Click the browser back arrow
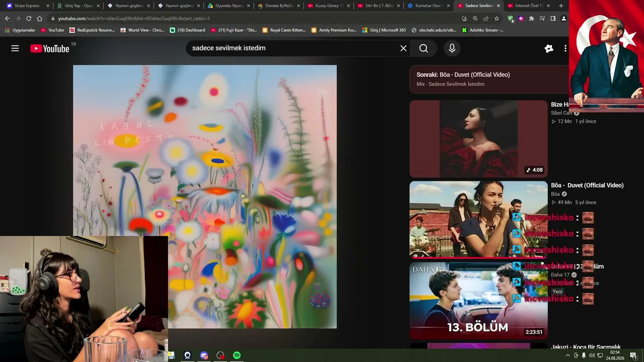This screenshot has height=362, width=644. [7, 19]
